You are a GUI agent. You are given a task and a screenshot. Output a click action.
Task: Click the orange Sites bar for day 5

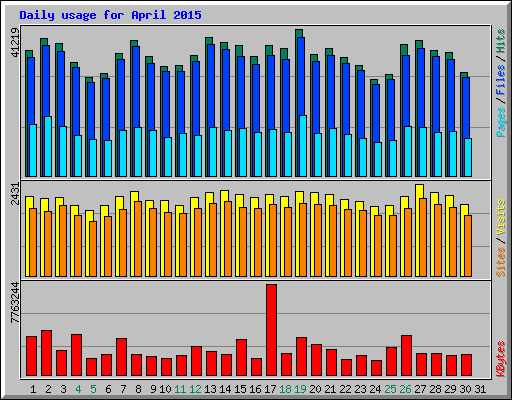pyautogui.click(x=93, y=249)
